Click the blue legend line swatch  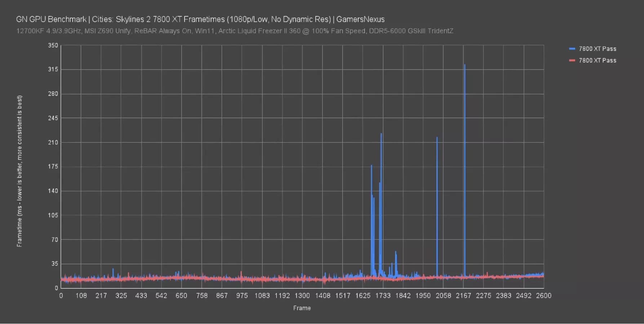[572, 49]
